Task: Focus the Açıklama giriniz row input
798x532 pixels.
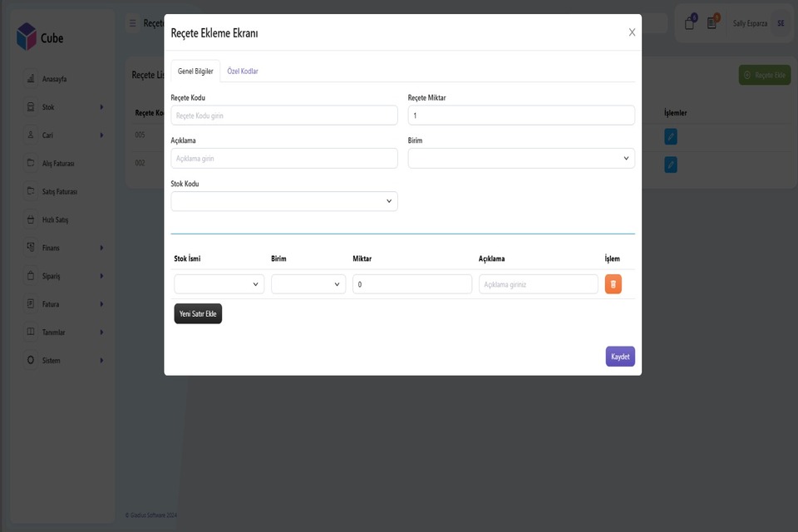Action: (538, 284)
